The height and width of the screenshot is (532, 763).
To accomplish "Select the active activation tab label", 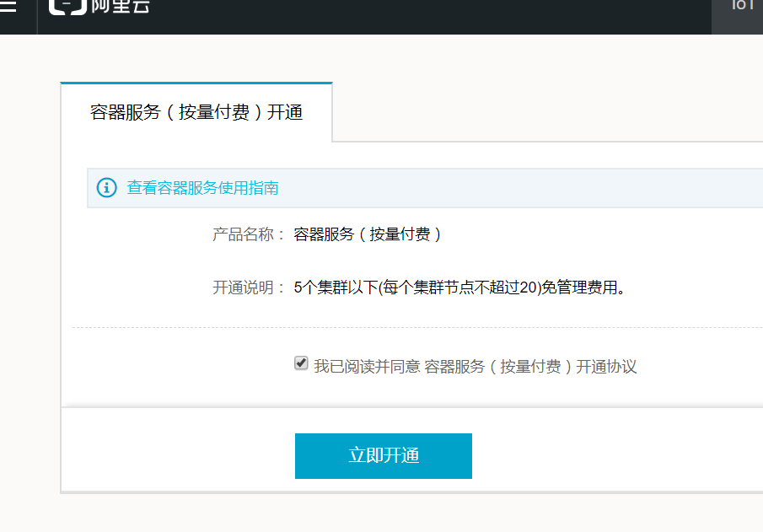I will coord(196,111).
